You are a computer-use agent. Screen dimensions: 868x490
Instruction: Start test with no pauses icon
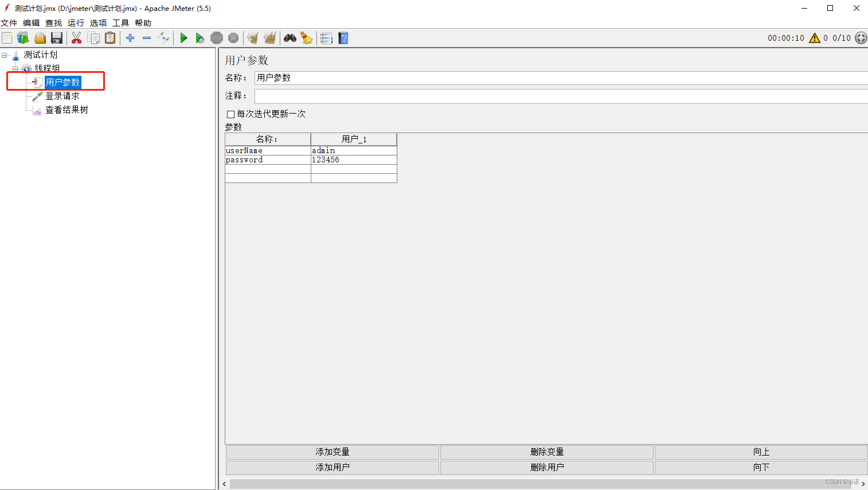tap(200, 38)
